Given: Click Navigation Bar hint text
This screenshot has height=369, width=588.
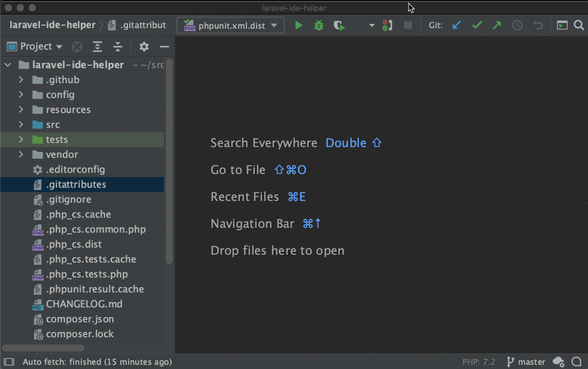Looking at the screenshot, I should click(x=252, y=224).
